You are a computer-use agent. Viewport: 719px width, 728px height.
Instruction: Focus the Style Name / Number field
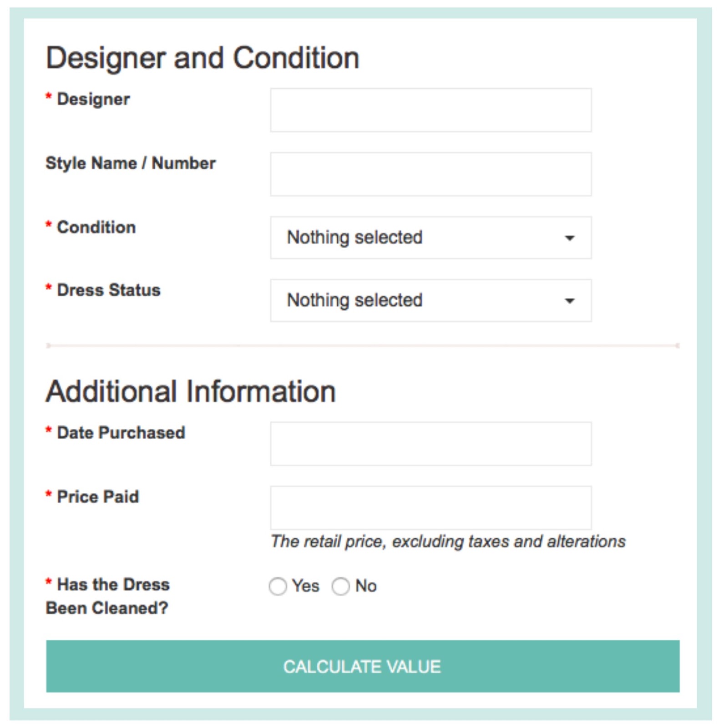[430, 174]
